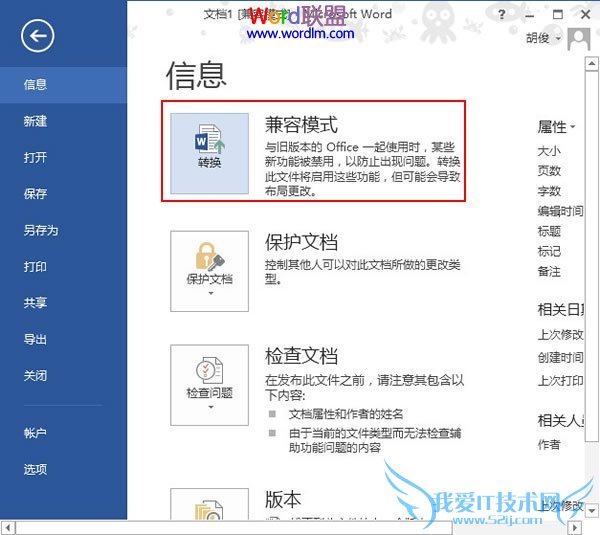600x535 pixels.
Task: Expand the 检查问题 button dropdown arrow
Action: pyautogui.click(x=211, y=407)
